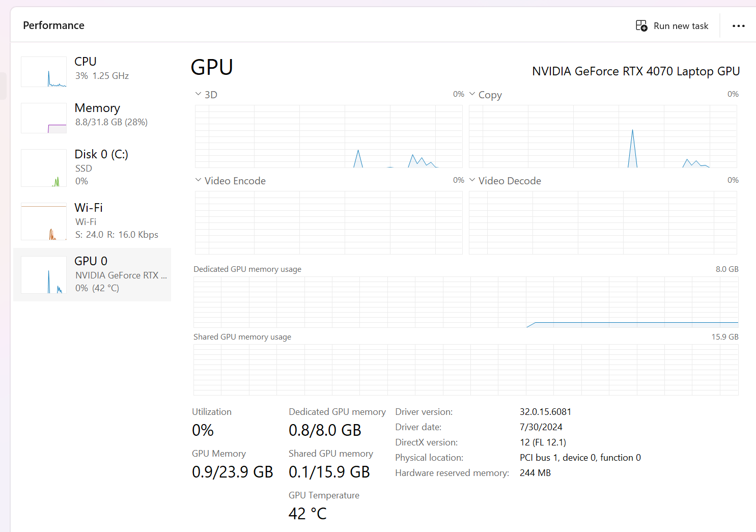Click the "Hardware reserved memory:" label
Viewport: 756px width, 532px height.
452,473
